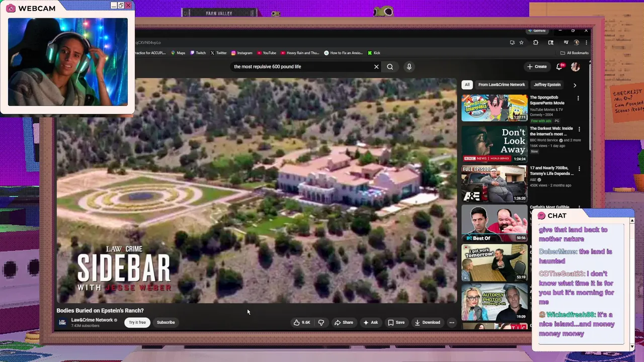Viewport: 644px width, 362px height.
Task: Open A&E Full Episode thumbnail
Action: [x=494, y=183]
